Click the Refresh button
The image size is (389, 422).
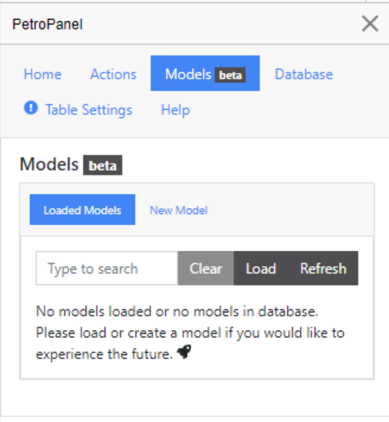click(x=323, y=268)
